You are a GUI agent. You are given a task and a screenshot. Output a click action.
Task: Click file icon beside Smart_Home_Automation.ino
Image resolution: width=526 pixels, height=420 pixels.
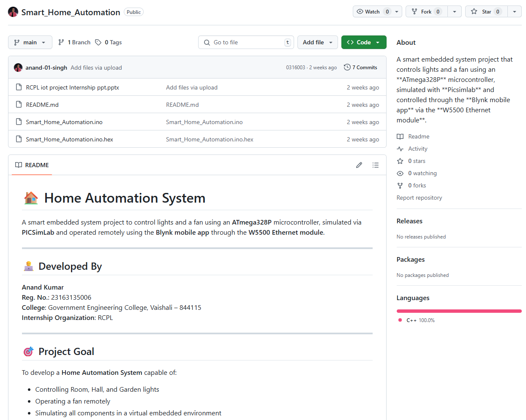[19, 122]
